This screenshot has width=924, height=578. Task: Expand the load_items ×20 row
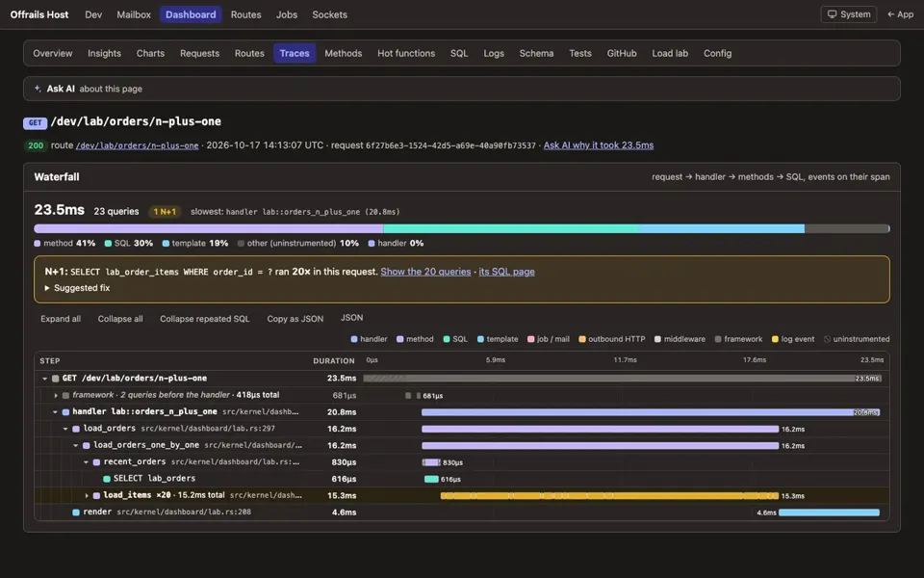coord(87,495)
